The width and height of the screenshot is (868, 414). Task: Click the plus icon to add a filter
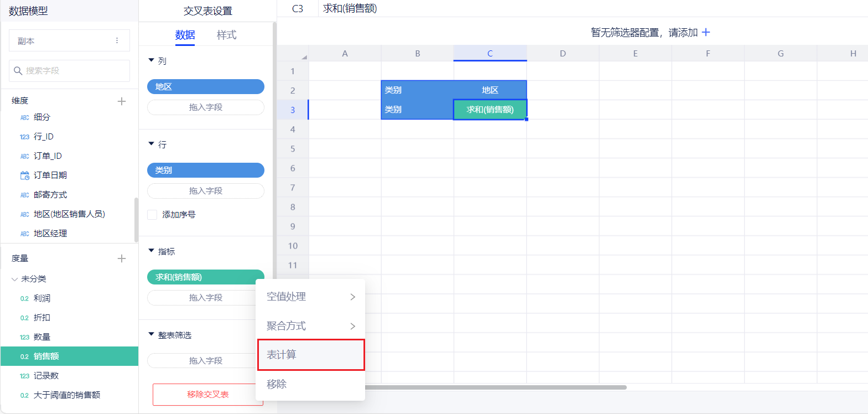click(x=705, y=33)
